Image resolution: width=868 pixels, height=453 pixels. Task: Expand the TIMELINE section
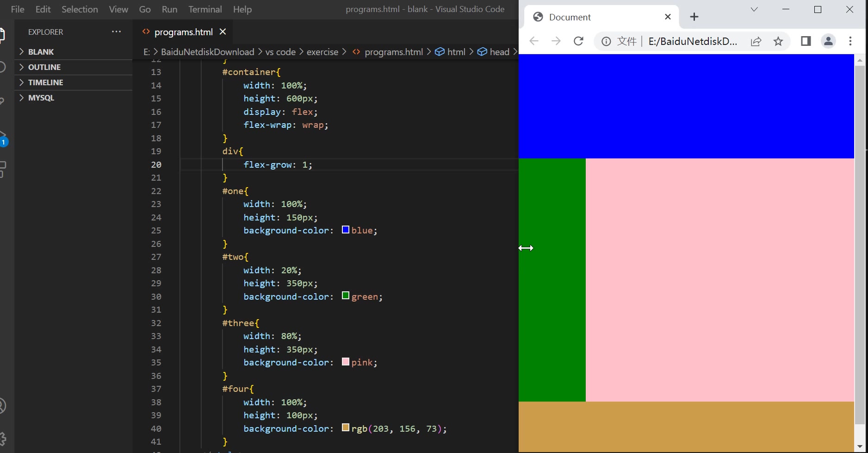click(x=45, y=82)
